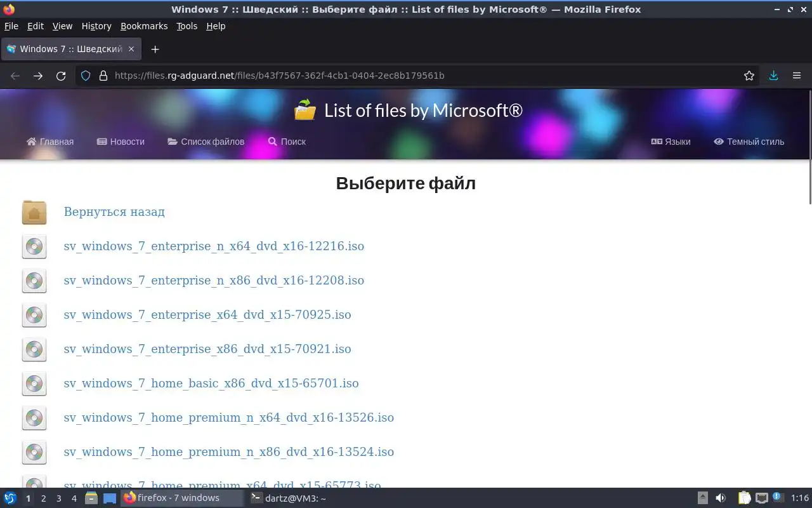Switch to workspace 3
The image size is (812, 508).
[58, 498]
